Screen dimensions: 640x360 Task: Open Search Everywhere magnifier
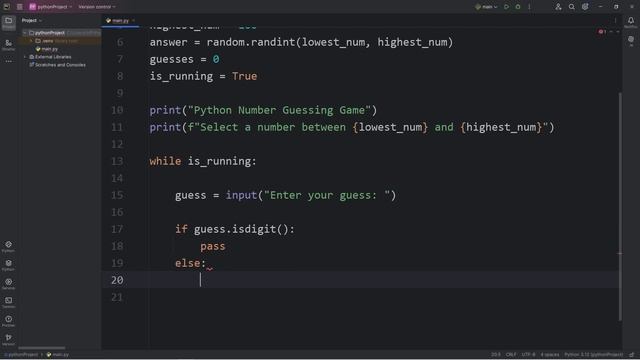[x=572, y=7]
